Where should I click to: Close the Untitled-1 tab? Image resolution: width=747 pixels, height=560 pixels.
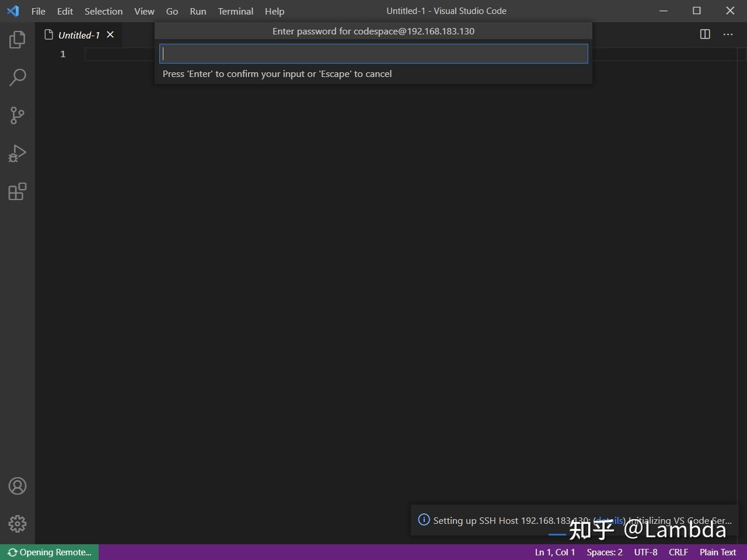click(x=110, y=34)
